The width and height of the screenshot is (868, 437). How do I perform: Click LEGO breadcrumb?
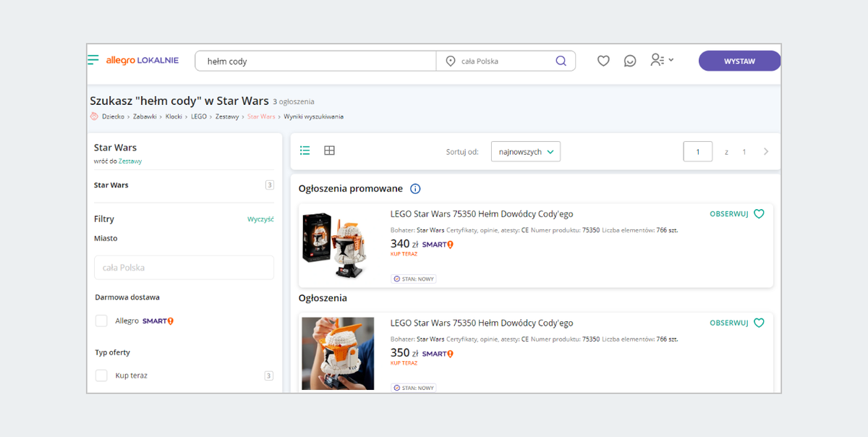[199, 116]
